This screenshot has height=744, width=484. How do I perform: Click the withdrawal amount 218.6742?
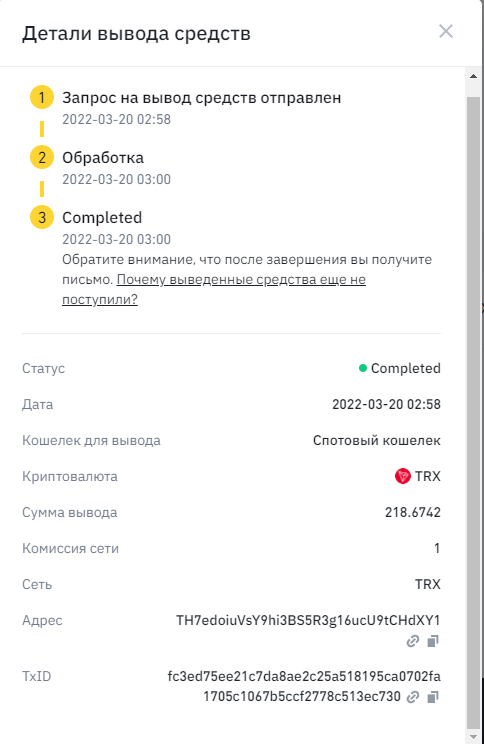413,512
